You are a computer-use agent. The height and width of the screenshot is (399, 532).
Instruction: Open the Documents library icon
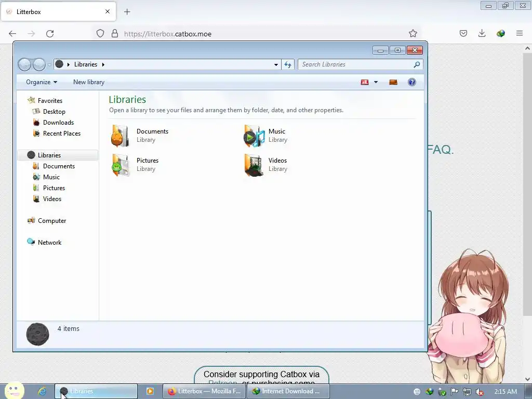coord(120,136)
